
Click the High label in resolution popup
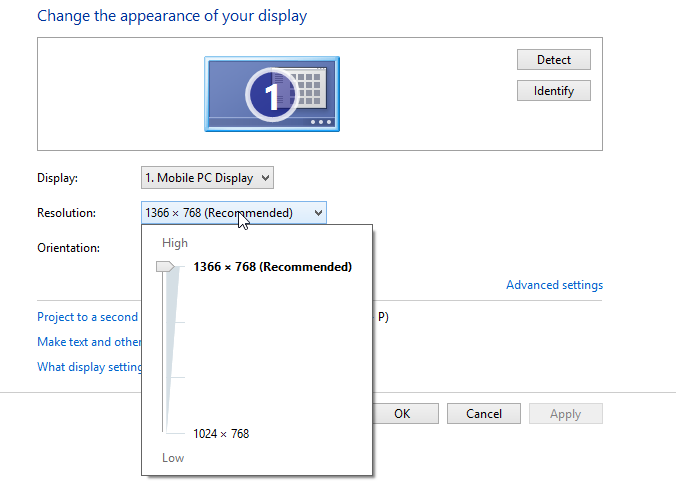(x=175, y=243)
